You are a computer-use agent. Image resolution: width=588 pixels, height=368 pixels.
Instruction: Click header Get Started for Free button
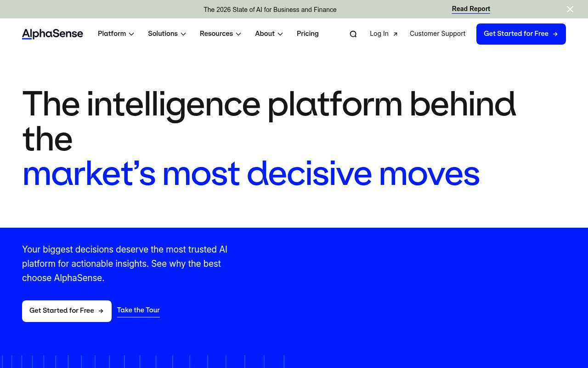521,34
